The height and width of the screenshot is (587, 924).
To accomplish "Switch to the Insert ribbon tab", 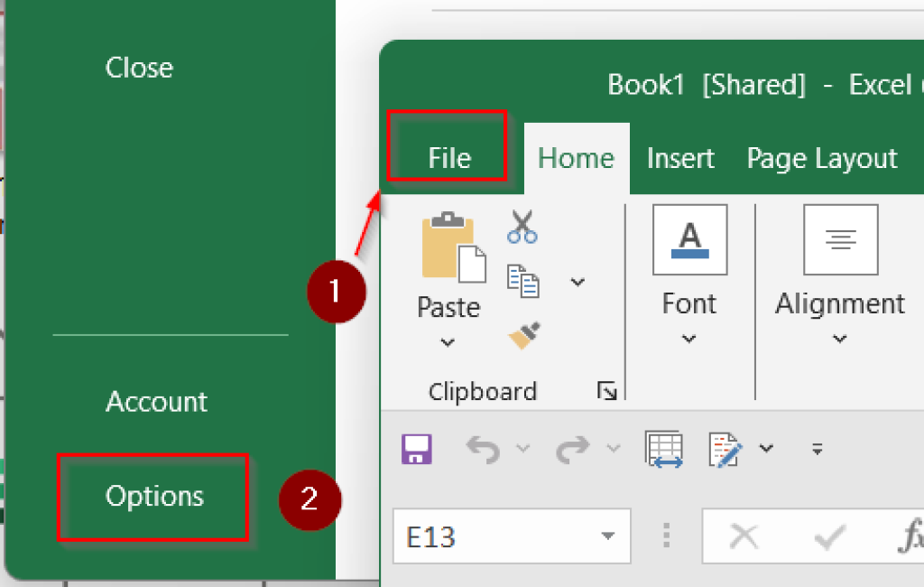I will [x=680, y=158].
